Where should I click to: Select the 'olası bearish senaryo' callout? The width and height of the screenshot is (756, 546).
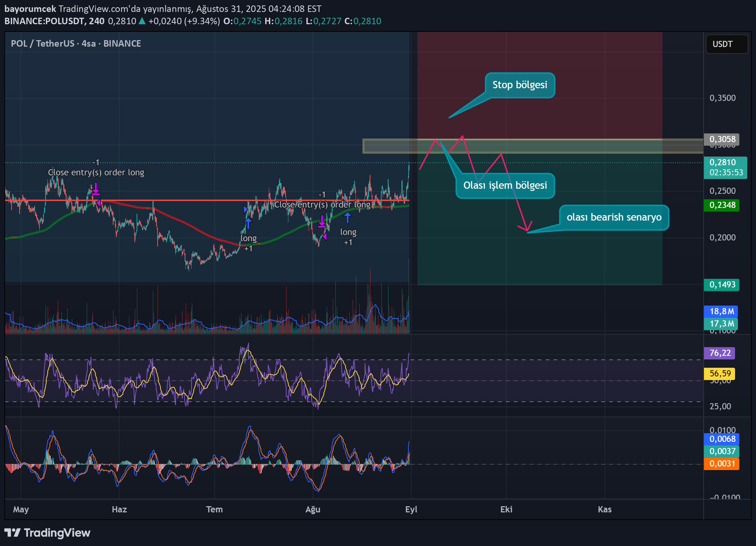[614, 217]
